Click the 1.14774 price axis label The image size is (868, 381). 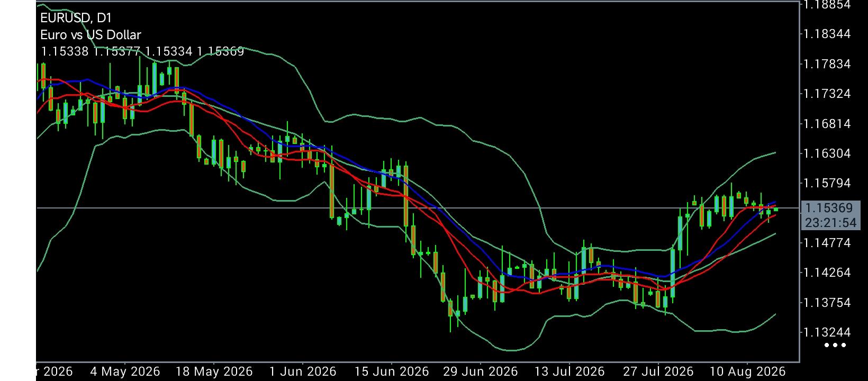pos(827,243)
